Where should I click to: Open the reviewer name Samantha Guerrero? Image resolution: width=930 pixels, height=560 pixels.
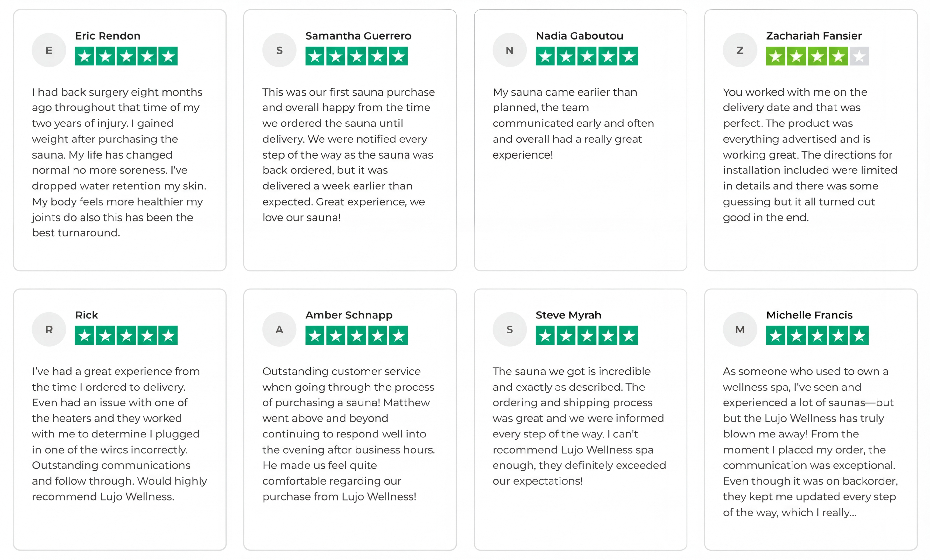(x=358, y=36)
